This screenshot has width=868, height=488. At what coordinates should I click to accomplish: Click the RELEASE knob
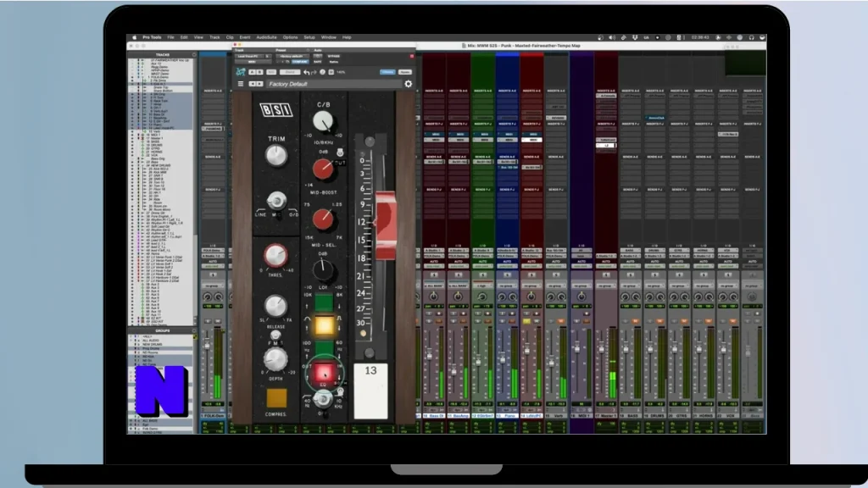tap(275, 306)
